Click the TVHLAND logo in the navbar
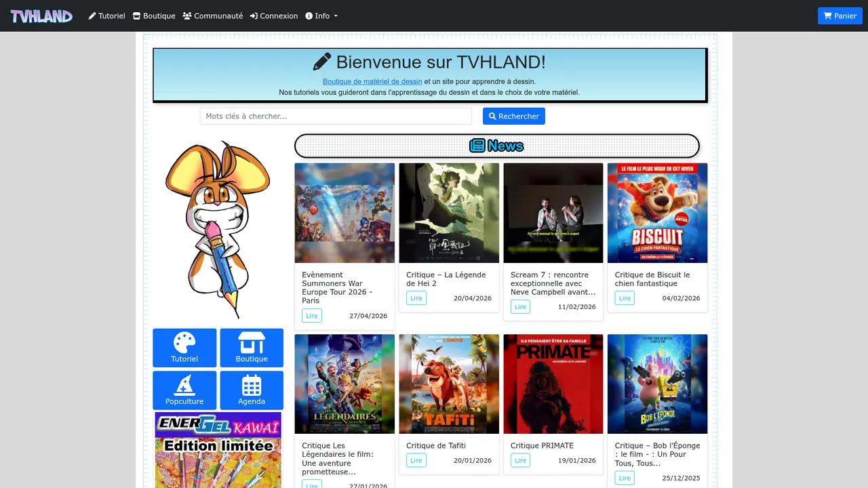868x488 pixels. pyautogui.click(x=41, y=16)
